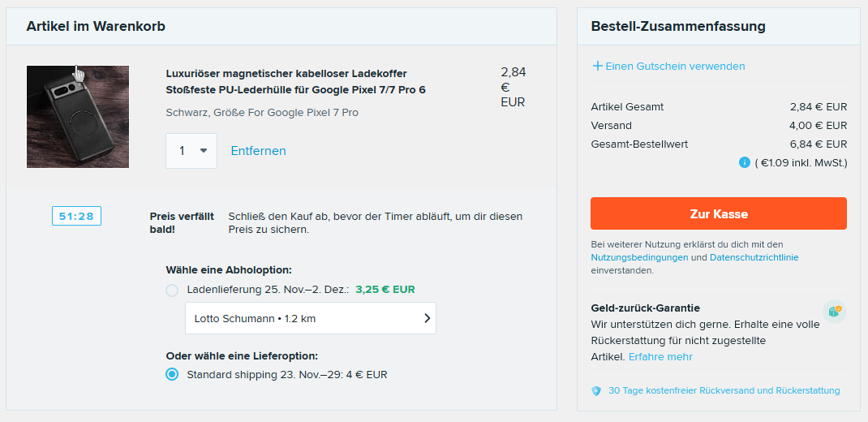Click the shield icon for free returns
Image resolution: width=868 pixels, height=422 pixels.
point(596,390)
